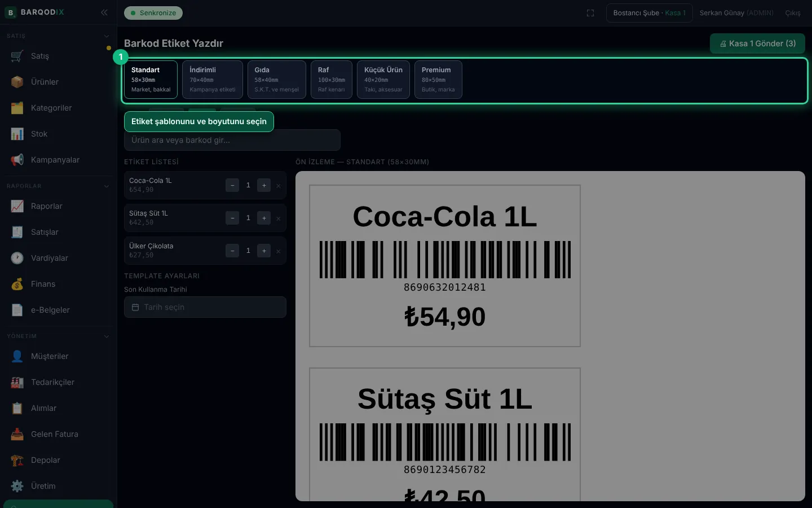Increase Coca-Cola 1L label quantity
The width and height of the screenshot is (812, 508).
pos(264,185)
